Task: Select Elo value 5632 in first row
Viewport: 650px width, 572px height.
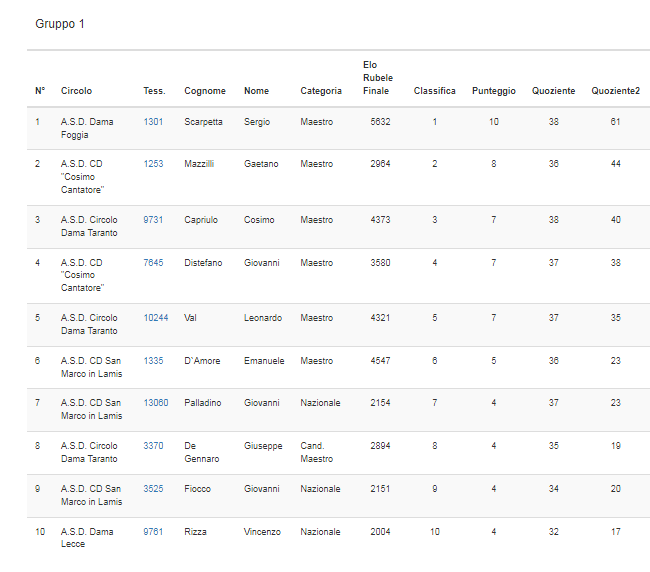Action: click(380, 122)
